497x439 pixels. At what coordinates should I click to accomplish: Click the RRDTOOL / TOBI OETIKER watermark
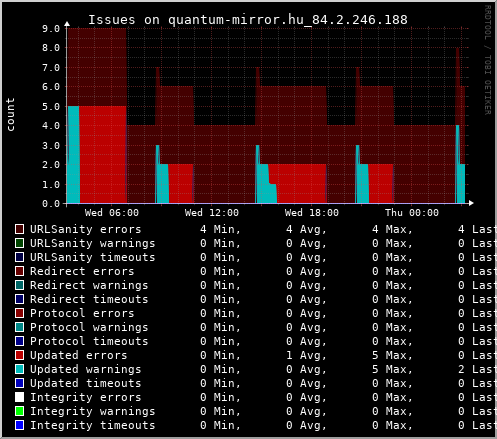pyautogui.click(x=488, y=60)
